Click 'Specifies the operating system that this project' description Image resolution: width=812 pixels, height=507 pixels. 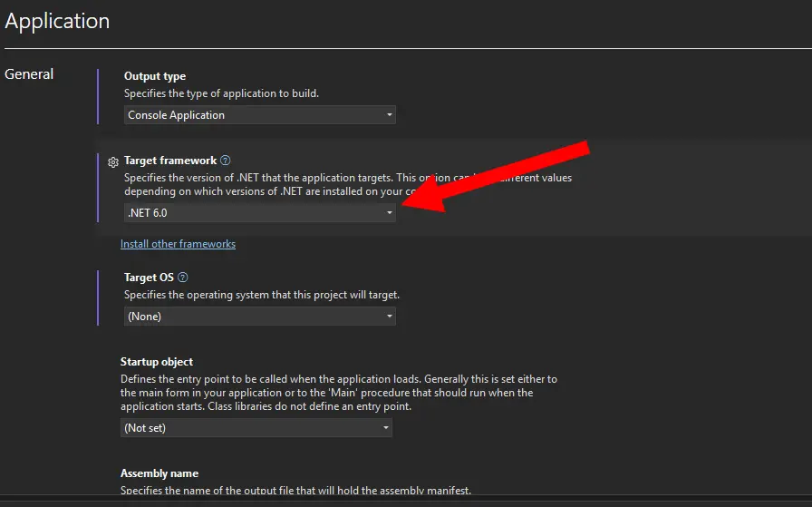pyautogui.click(x=262, y=295)
